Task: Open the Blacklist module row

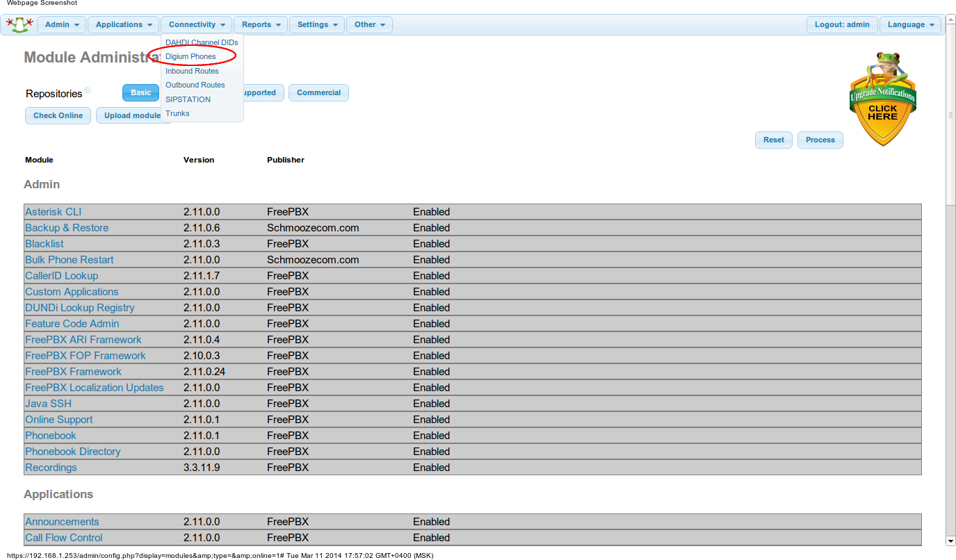Action: (x=472, y=244)
